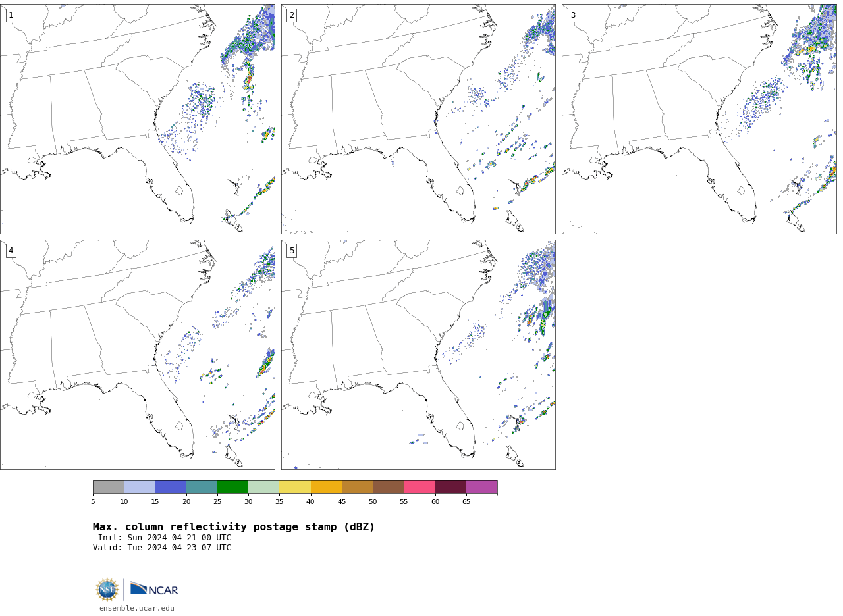Click the colorbar tick label 50
843x616 pixels.
pos(373,502)
